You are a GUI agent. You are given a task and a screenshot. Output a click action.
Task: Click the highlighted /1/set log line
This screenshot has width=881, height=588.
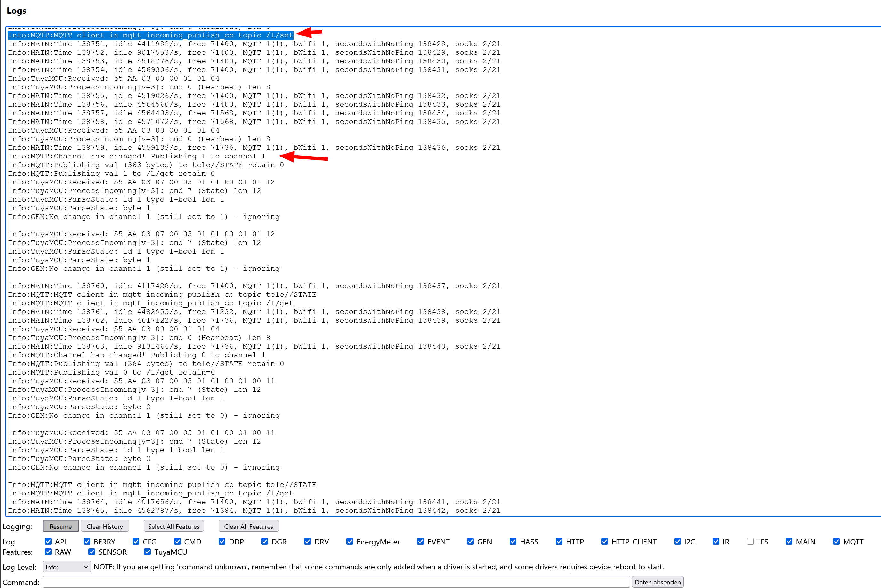(x=150, y=35)
